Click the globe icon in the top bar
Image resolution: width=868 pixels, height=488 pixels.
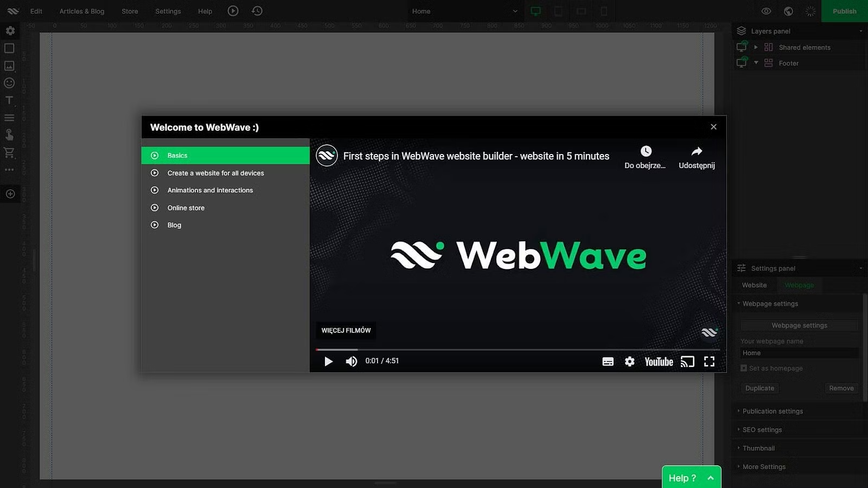(788, 11)
